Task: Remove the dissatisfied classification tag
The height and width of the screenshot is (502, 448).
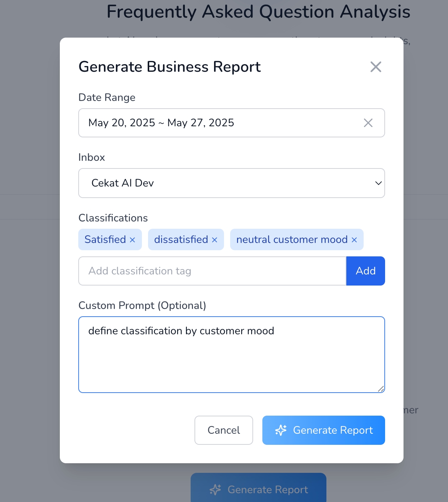Action: click(214, 240)
